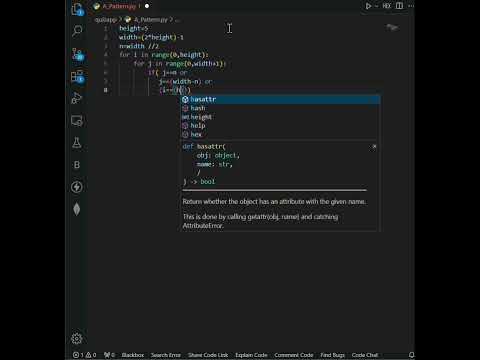Close the hasattr documentation popup

tap(374, 146)
